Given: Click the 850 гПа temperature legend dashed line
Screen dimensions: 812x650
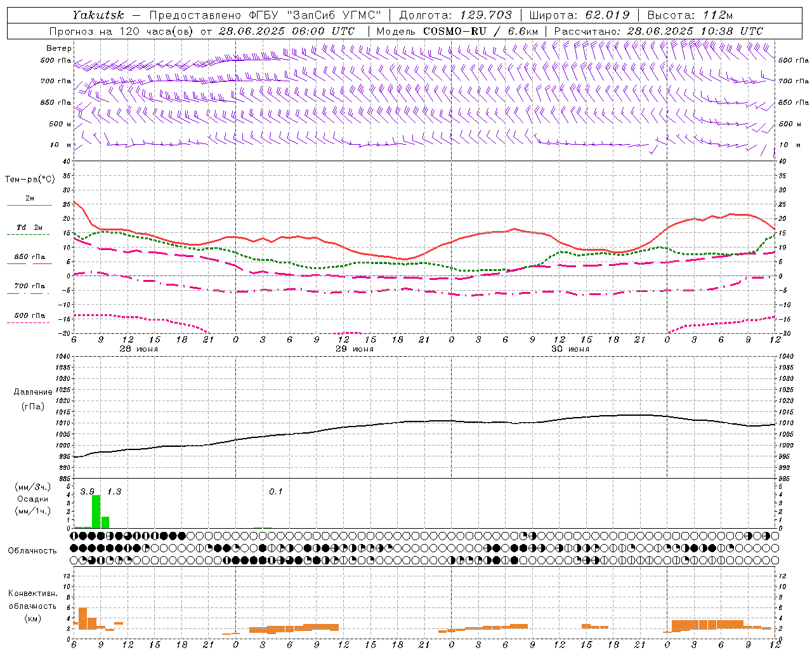Looking at the screenshot, I should (x=29, y=263).
